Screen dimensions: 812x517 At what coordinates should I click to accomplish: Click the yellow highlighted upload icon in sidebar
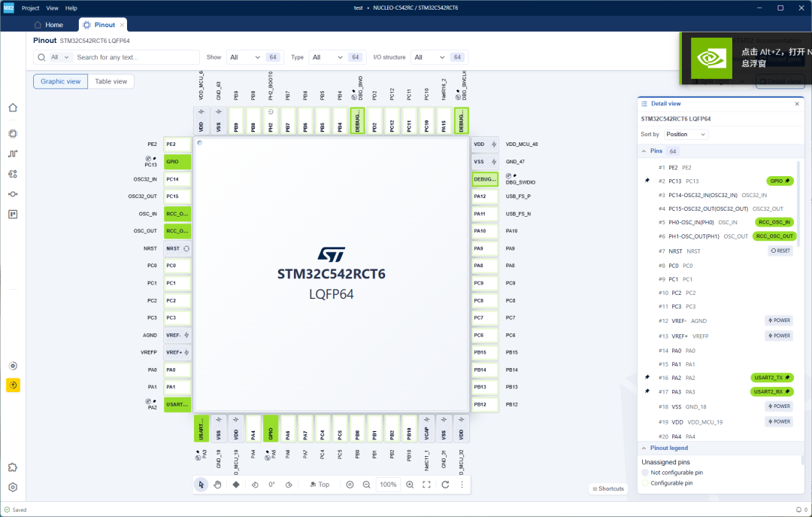(13, 385)
